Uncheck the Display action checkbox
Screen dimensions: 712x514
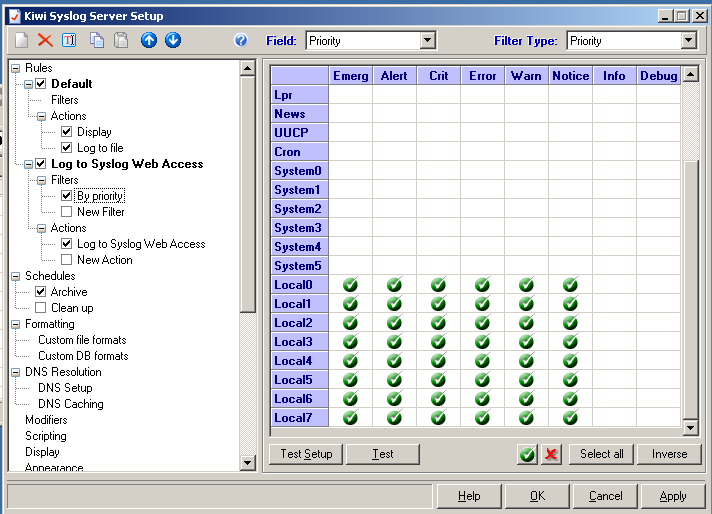[x=66, y=132]
